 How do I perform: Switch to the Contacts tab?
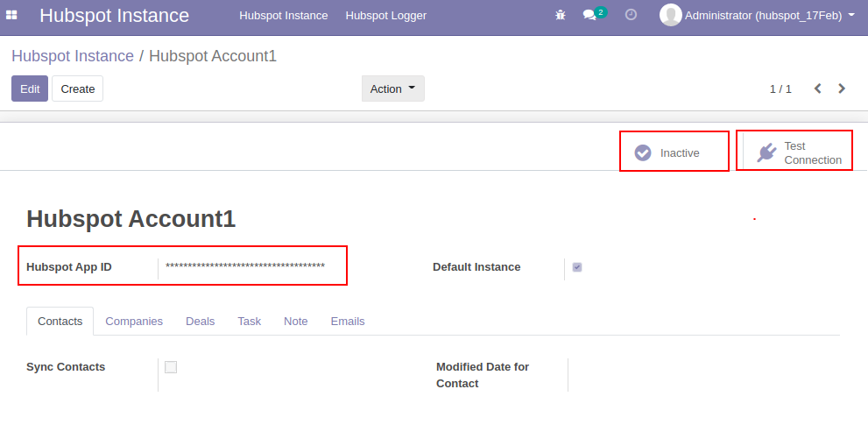[60, 322]
